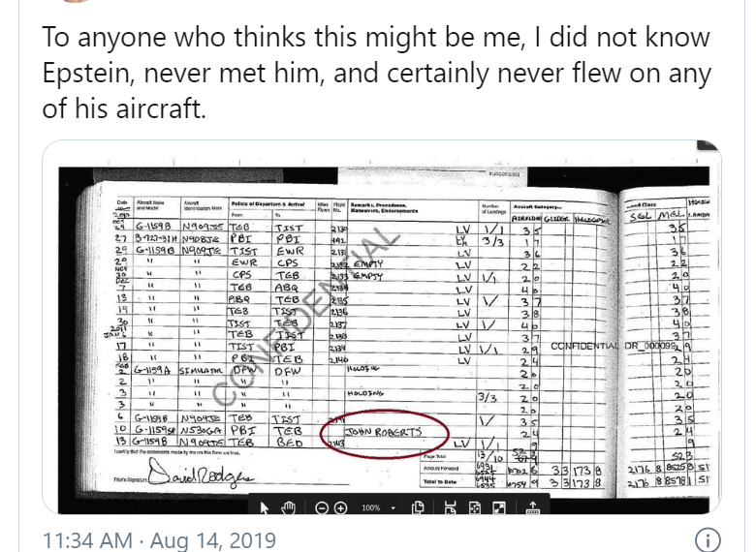Open the tweet info icon

click(709, 540)
